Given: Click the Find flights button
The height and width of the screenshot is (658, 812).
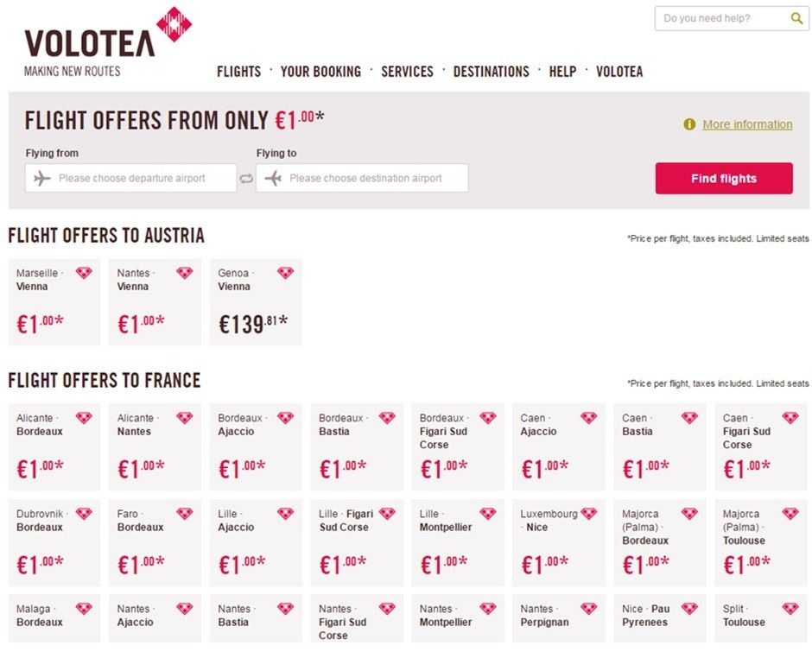Looking at the screenshot, I should pyautogui.click(x=723, y=179).
